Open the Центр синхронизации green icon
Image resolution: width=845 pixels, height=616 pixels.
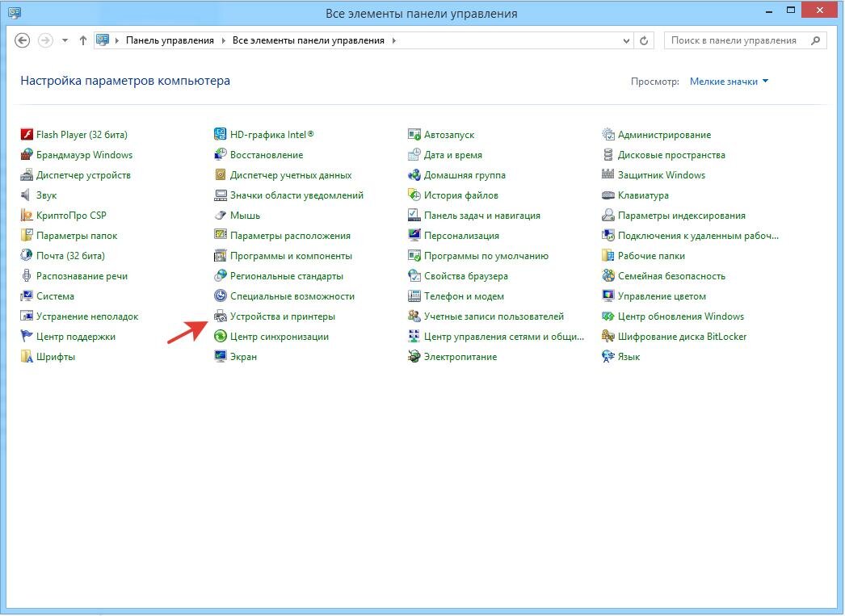(221, 337)
